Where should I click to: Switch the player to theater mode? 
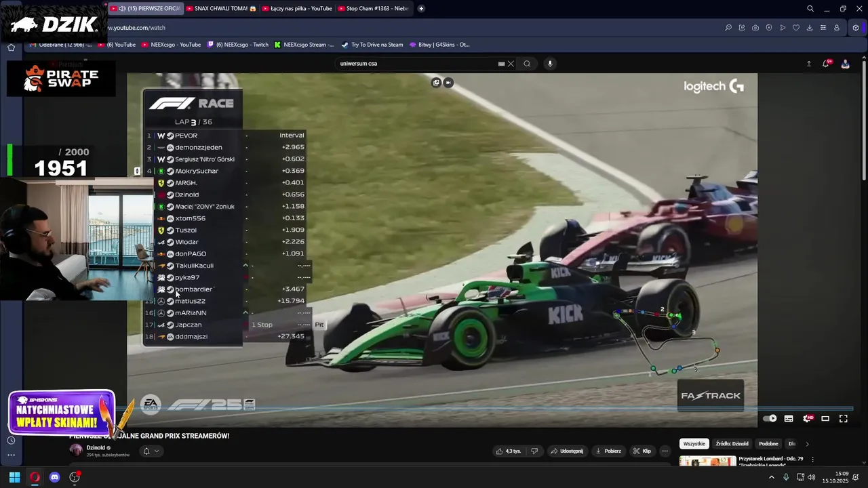pyautogui.click(x=825, y=418)
